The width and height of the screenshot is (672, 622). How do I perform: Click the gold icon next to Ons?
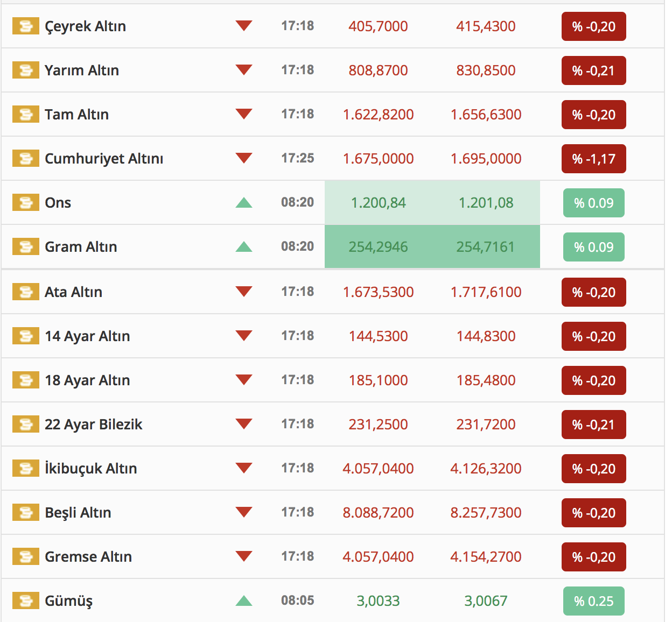(x=25, y=203)
